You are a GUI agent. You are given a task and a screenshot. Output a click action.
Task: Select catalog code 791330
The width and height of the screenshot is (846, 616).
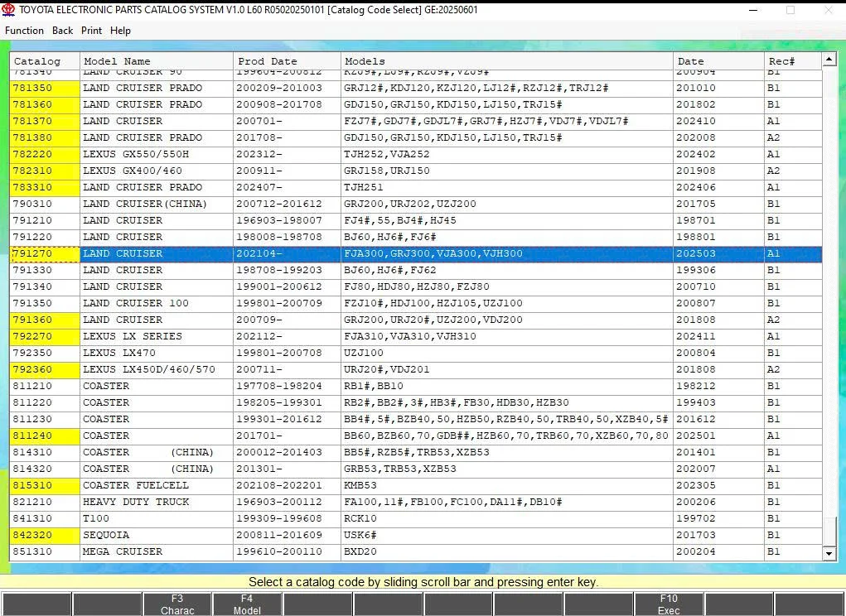(x=45, y=270)
